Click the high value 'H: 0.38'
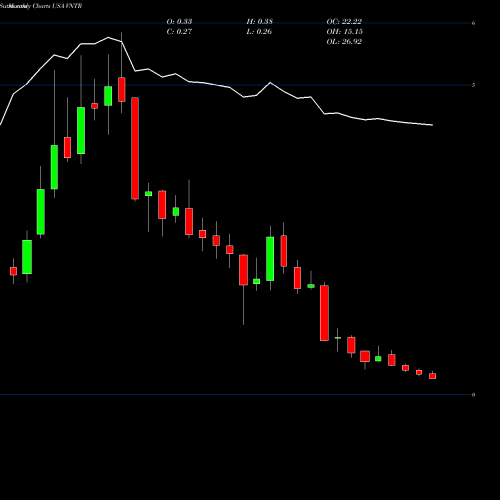500x500 pixels. pos(260,22)
